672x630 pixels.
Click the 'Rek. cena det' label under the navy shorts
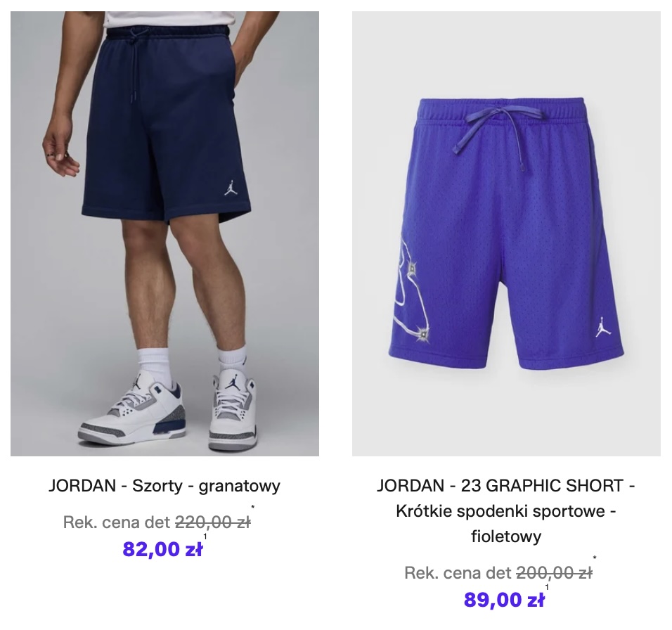117,522
